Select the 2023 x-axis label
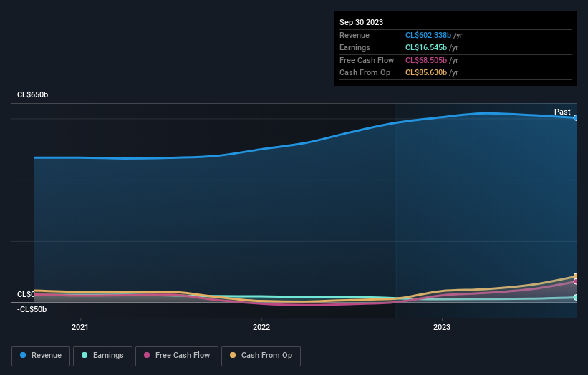This screenshot has height=375, width=588. click(442, 327)
